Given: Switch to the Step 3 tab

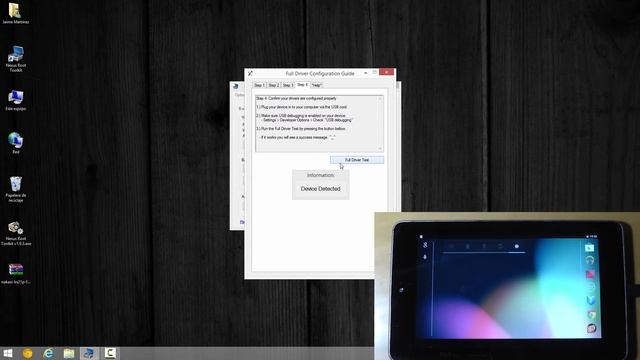Looking at the screenshot, I should click(288, 85).
